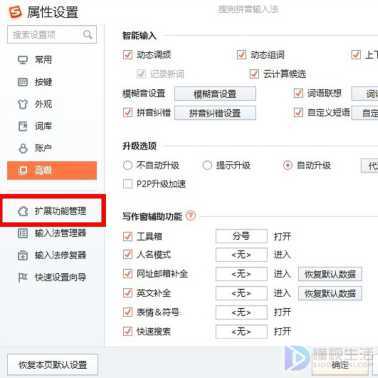Select the 不自动升级 radio button
This screenshot has width=378, height=378.
pyautogui.click(x=128, y=165)
